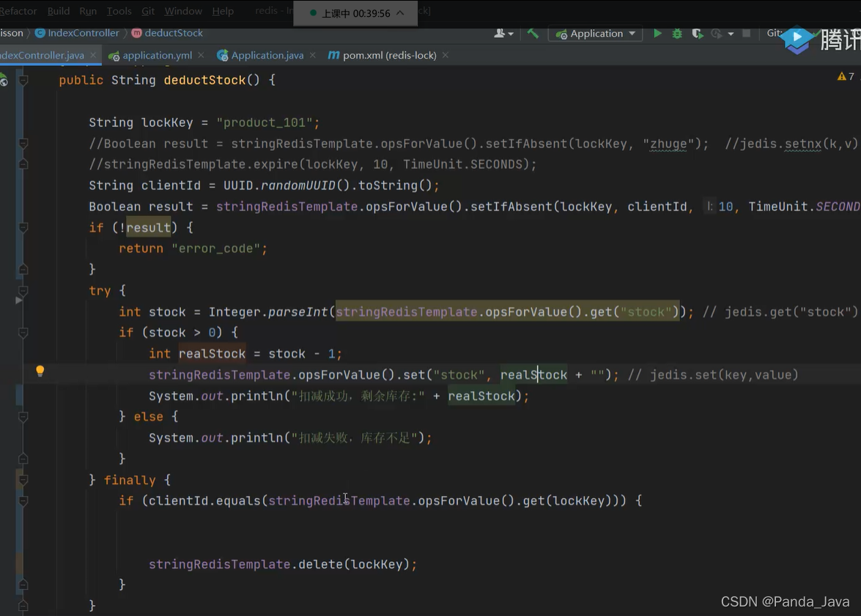861x616 pixels.
Task: Close the pom.xml (redis-lock) tab
Action: pos(446,55)
